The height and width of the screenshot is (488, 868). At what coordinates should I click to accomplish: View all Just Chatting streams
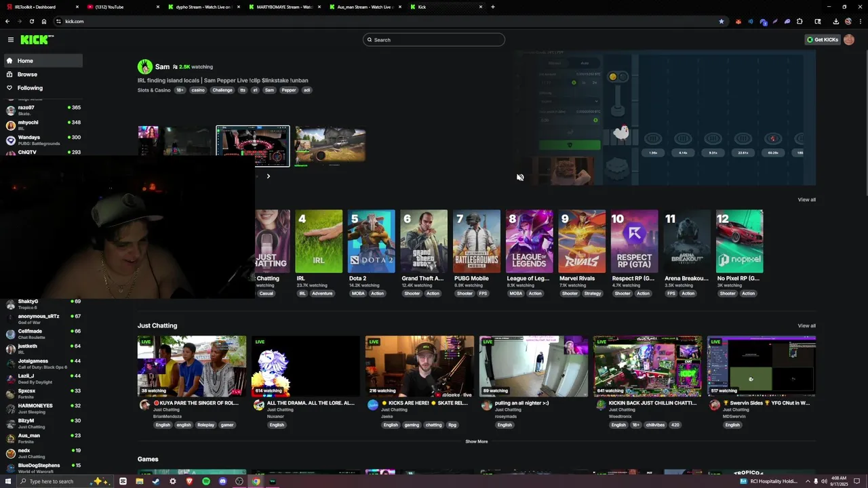pyautogui.click(x=806, y=326)
